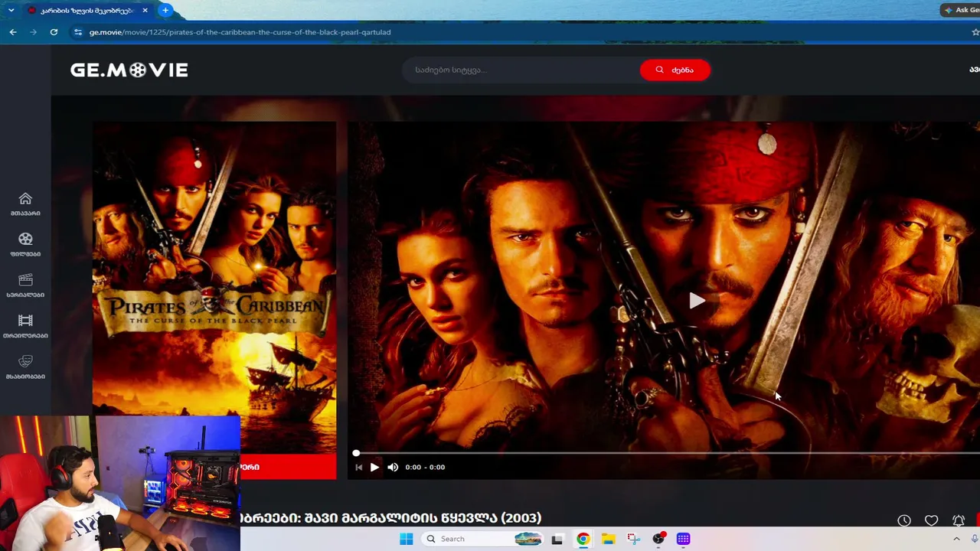Click the video seek bar handle
The image size is (980, 551).
356,453
